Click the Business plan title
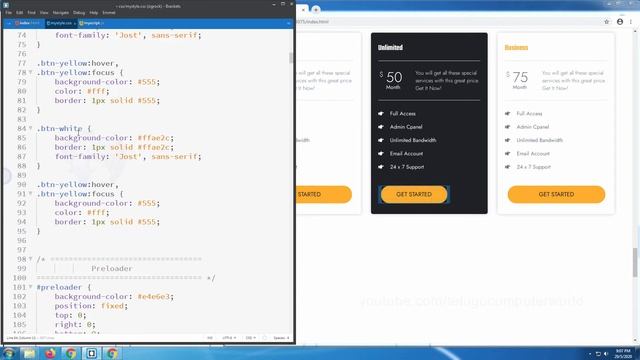The height and width of the screenshot is (360, 640). click(x=516, y=47)
